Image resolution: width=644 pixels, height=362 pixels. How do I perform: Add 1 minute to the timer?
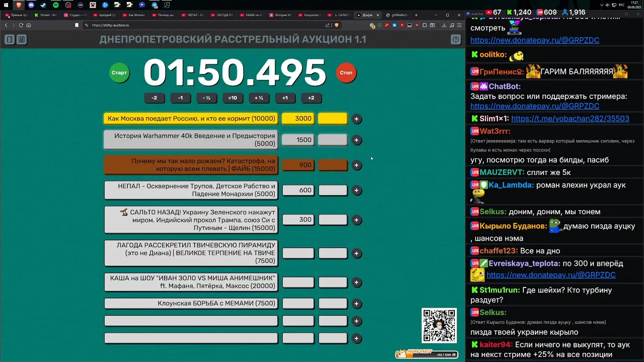click(285, 98)
